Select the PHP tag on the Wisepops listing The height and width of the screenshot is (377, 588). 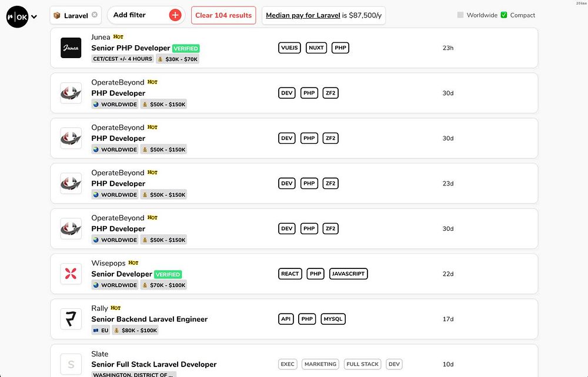pyautogui.click(x=315, y=274)
